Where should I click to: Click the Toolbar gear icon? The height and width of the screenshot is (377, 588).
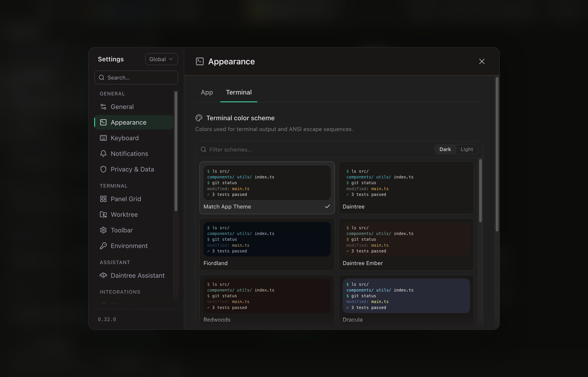tap(103, 230)
